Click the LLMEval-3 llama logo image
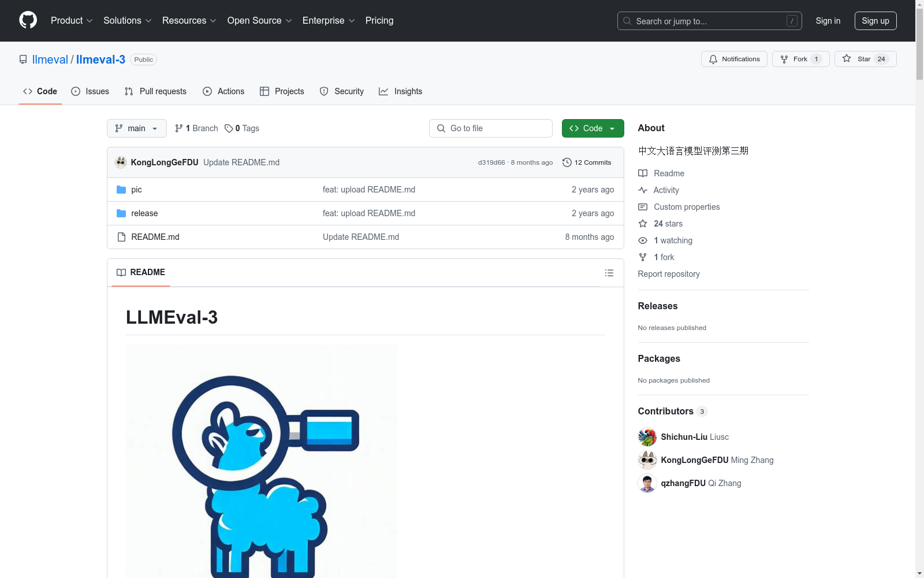The image size is (924, 578). point(262,461)
